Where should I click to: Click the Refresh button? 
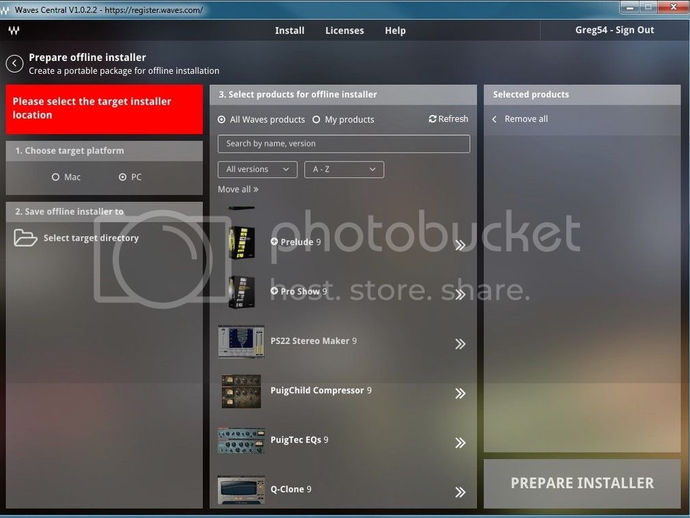click(x=448, y=119)
